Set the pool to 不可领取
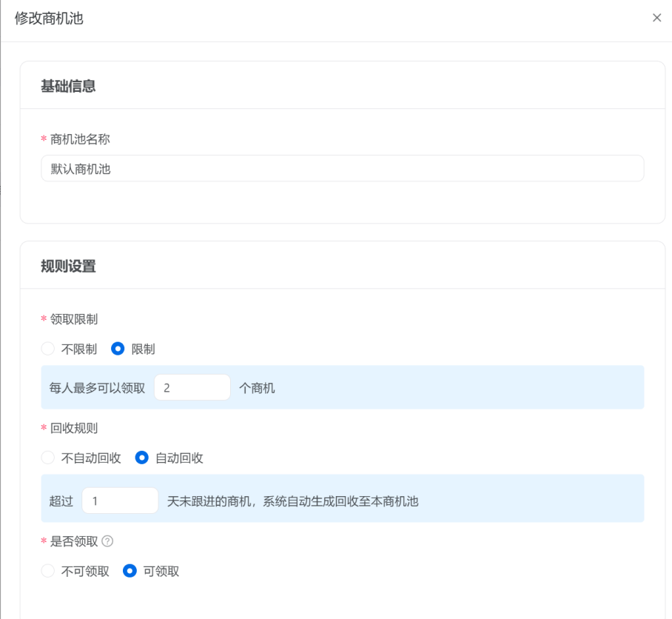Image resolution: width=672 pixels, height=619 pixels. (48, 571)
